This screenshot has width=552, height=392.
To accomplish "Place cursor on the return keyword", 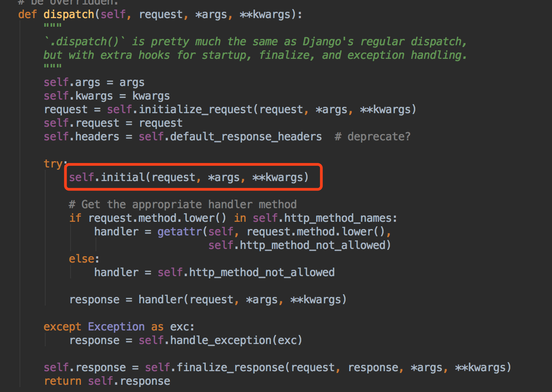I will pos(62,381).
